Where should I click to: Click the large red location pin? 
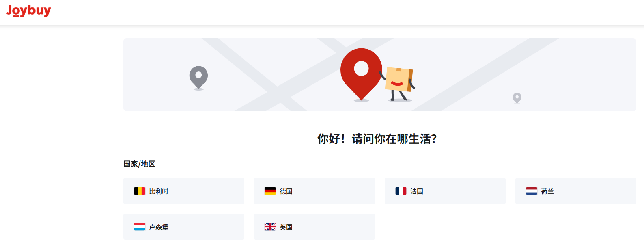coord(361,74)
